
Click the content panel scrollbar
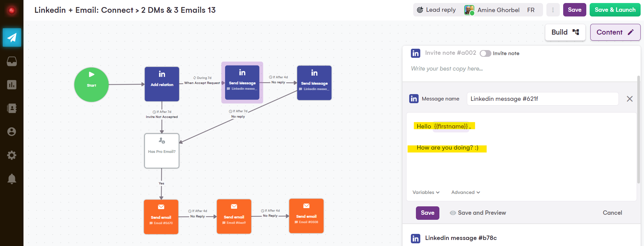point(639,129)
